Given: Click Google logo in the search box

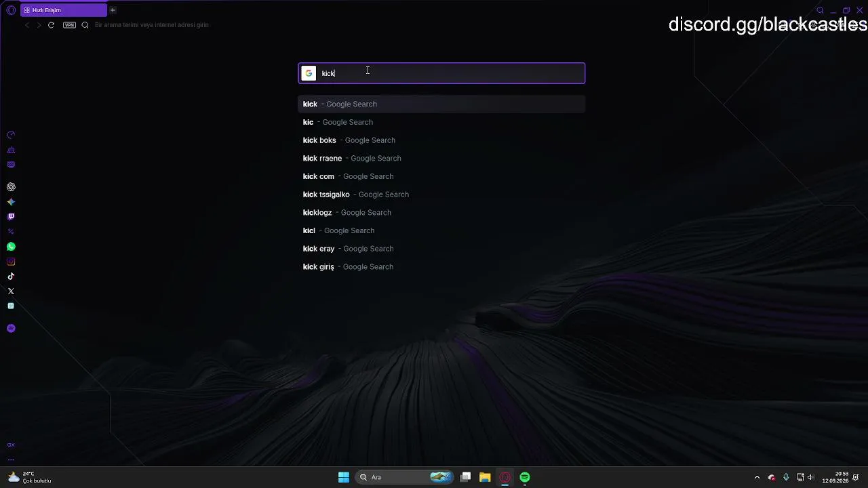Looking at the screenshot, I should 309,73.
